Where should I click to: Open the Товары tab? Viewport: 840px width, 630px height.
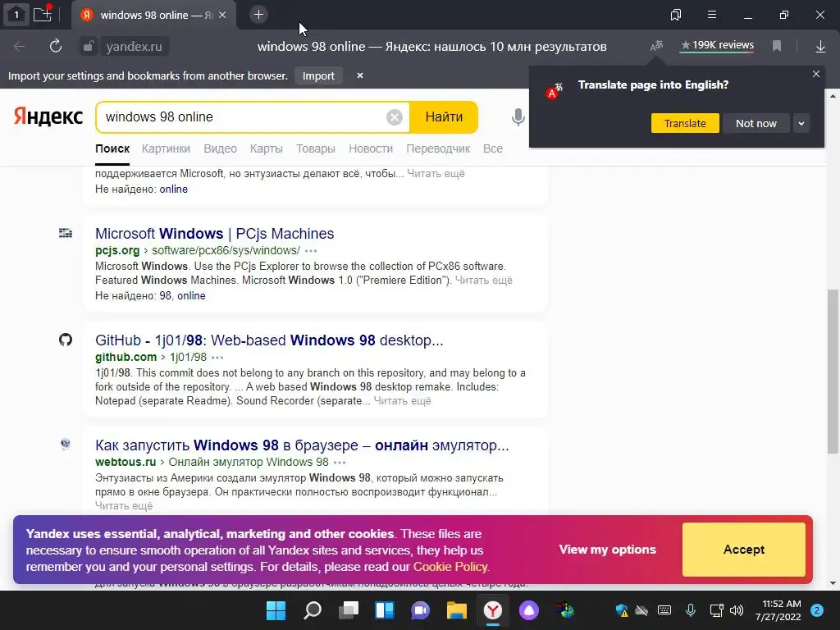click(316, 149)
